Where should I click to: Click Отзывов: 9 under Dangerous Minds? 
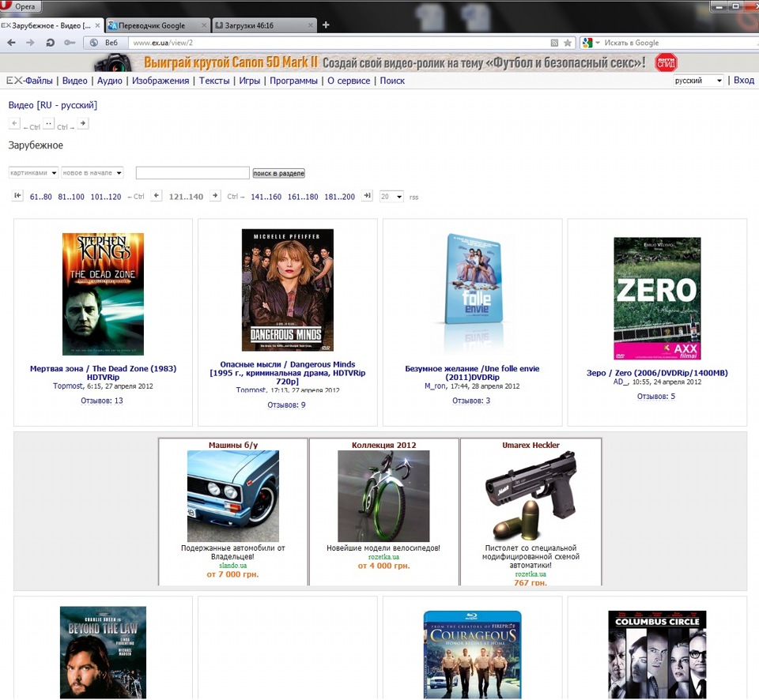click(x=286, y=405)
